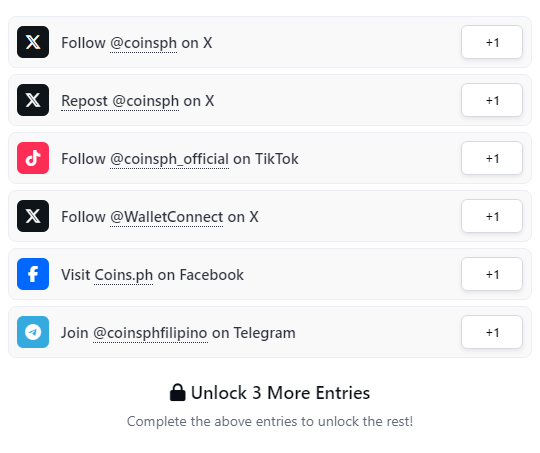Open the @WalletConnect link

coord(167,217)
